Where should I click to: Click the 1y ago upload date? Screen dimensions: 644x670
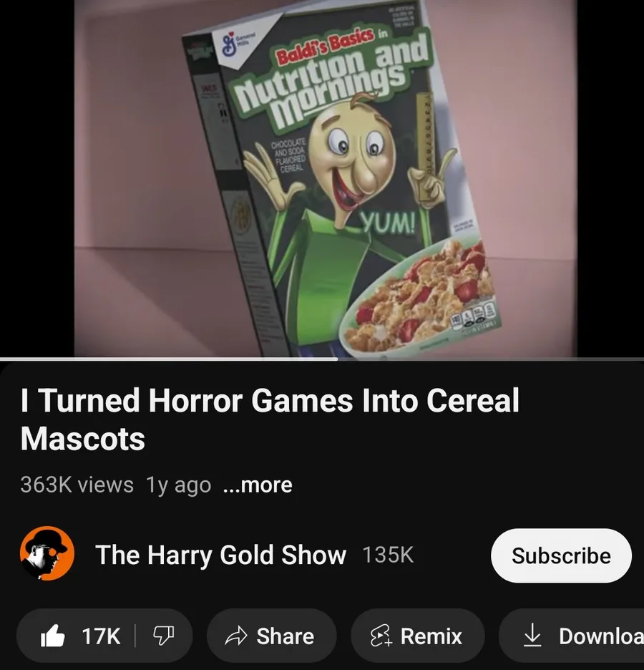click(x=178, y=485)
